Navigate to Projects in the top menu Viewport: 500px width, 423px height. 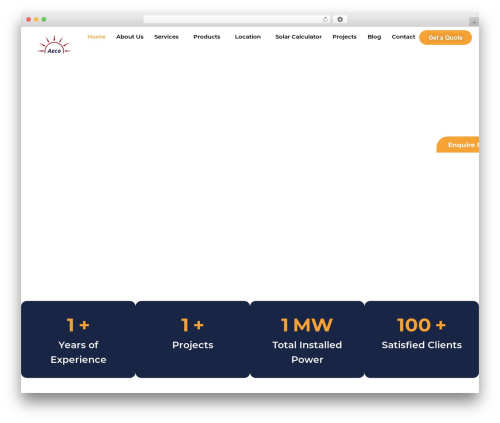pyautogui.click(x=344, y=37)
